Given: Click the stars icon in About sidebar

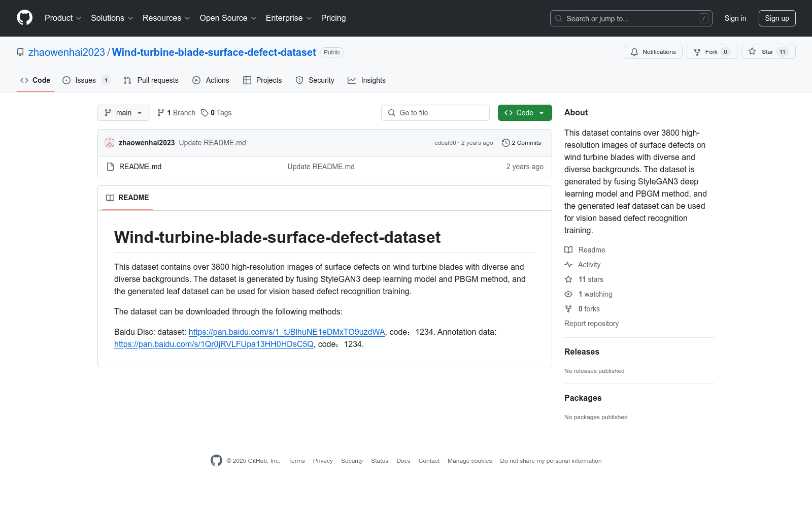Looking at the screenshot, I should coord(568,279).
